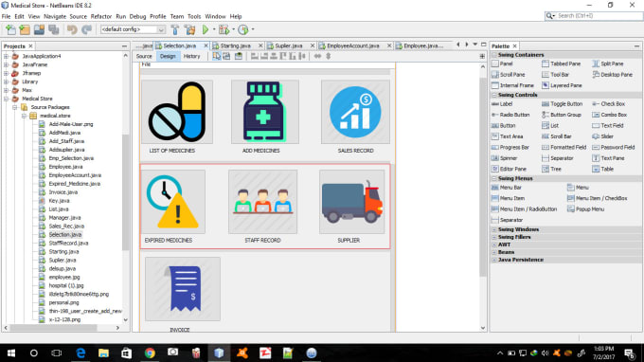Click the Build Project hammer icon
The width and height of the screenshot is (644, 362).
pos(174,29)
